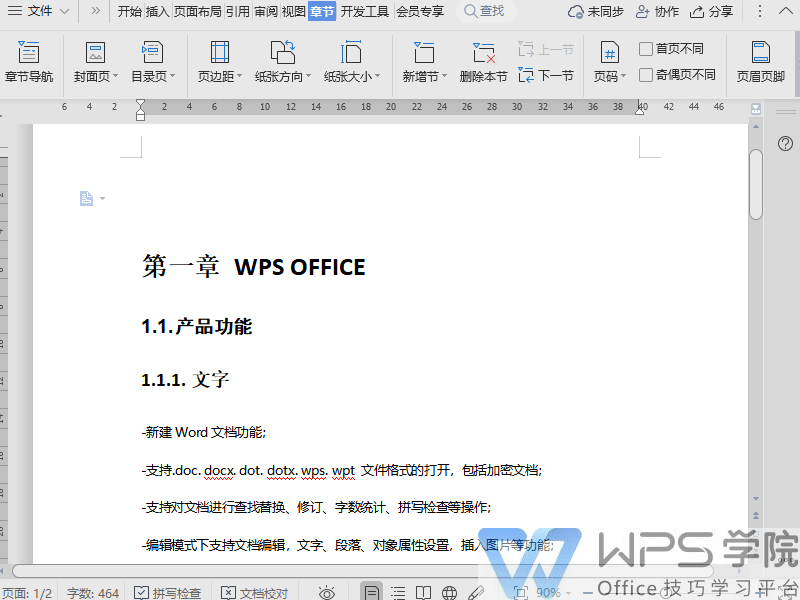Open the 新增节 dropdown arrow
Screen dimensions: 800x600
[444, 76]
